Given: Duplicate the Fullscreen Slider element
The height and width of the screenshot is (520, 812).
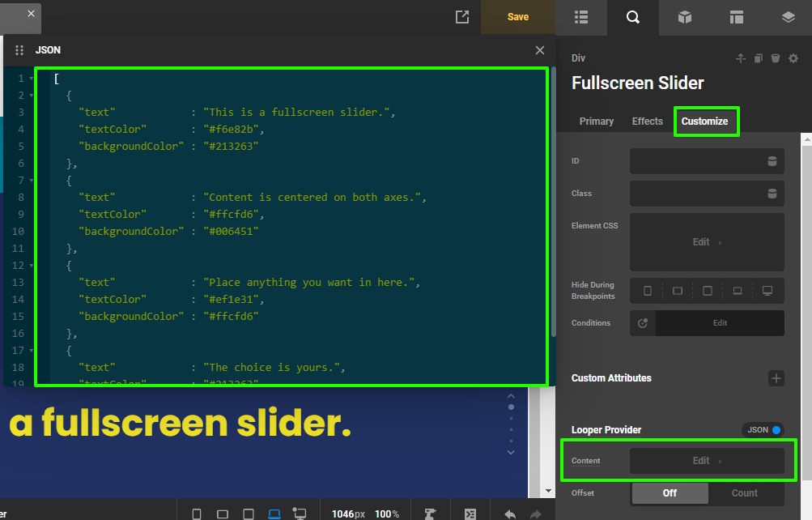Looking at the screenshot, I should pos(759,58).
